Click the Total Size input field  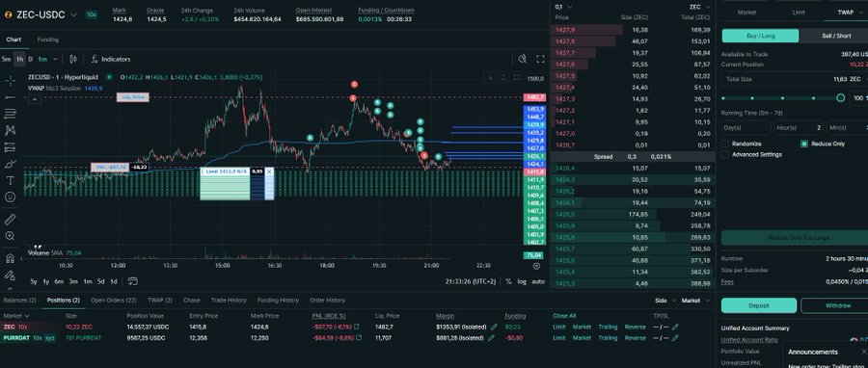pos(795,79)
